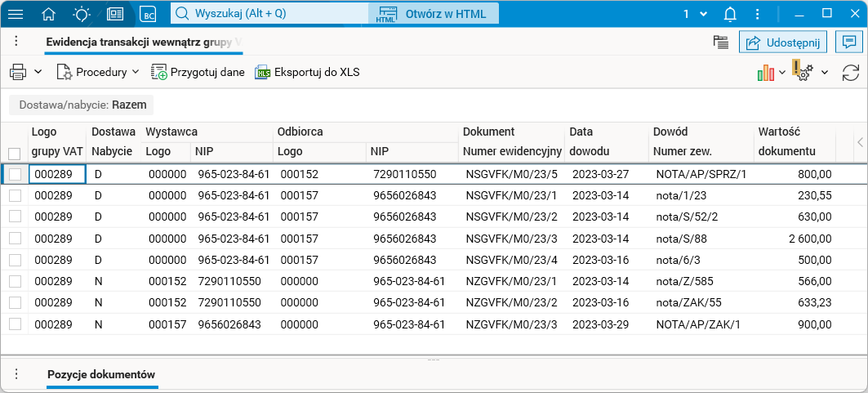The width and height of the screenshot is (868, 393).
Task: Click the Wyszukaj search field
Action: coord(269,14)
